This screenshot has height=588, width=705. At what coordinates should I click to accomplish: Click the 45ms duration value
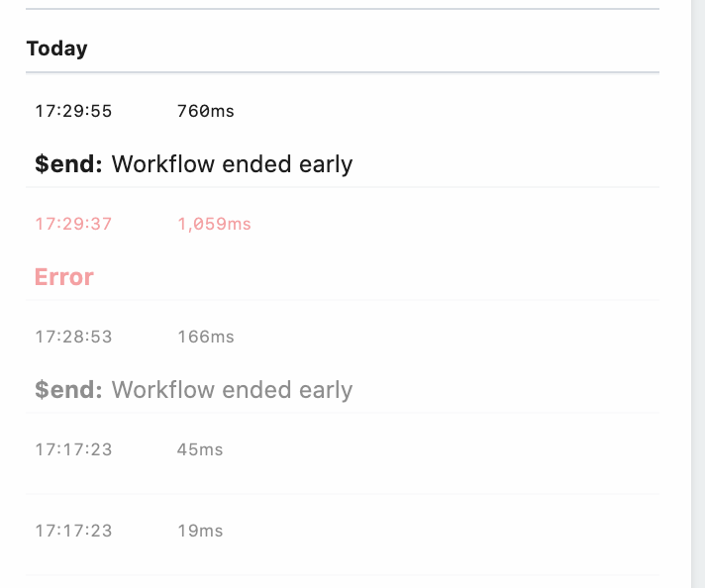(x=200, y=449)
